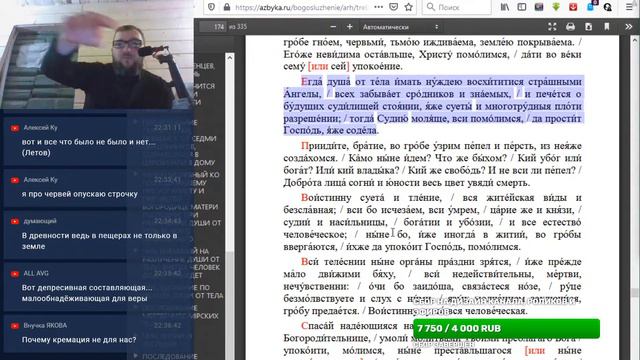The image size is (640, 360).
Task: Click chat message 'Почему кремация не для нас?'
Action: (79, 340)
